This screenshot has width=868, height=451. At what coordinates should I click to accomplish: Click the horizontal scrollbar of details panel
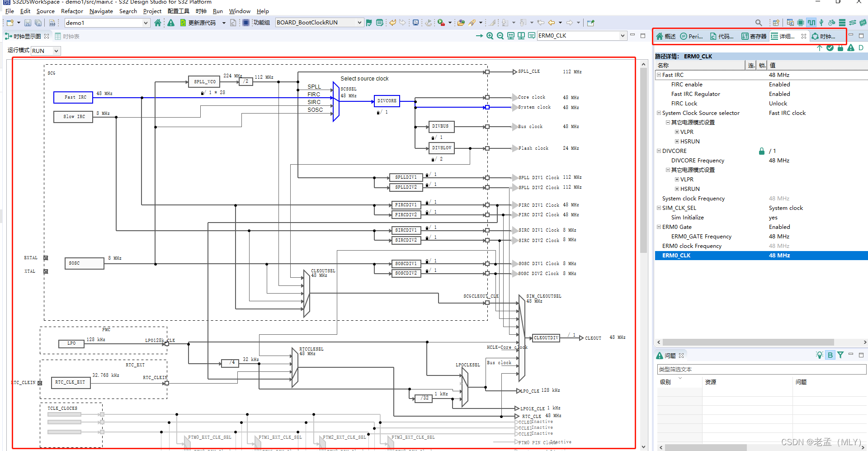click(x=748, y=342)
